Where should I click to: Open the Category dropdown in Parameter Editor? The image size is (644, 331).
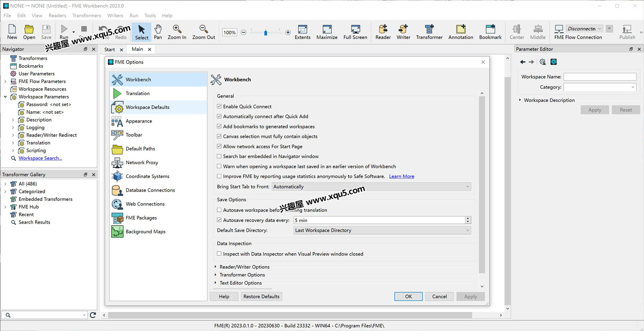600,87
